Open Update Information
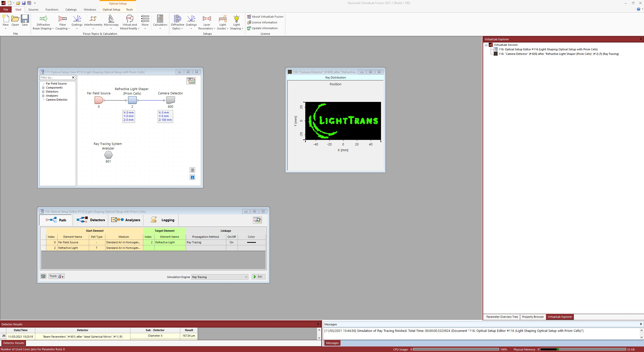This screenshot has width=644, height=352. (262, 28)
